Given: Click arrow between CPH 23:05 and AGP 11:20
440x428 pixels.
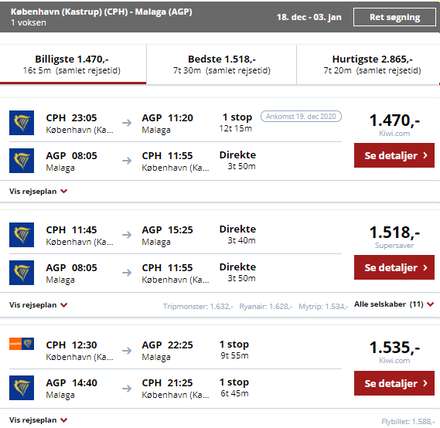Looking at the screenshot, I should (127, 123).
